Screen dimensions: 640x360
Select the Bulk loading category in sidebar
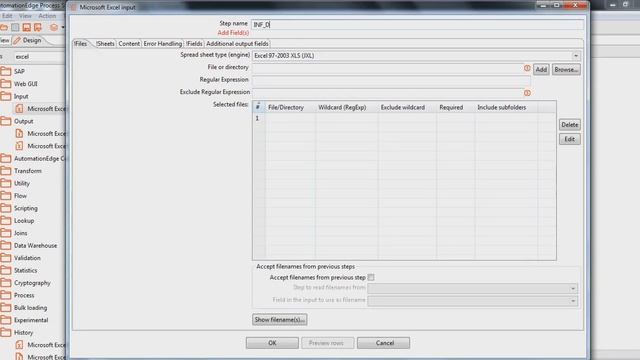point(31,308)
